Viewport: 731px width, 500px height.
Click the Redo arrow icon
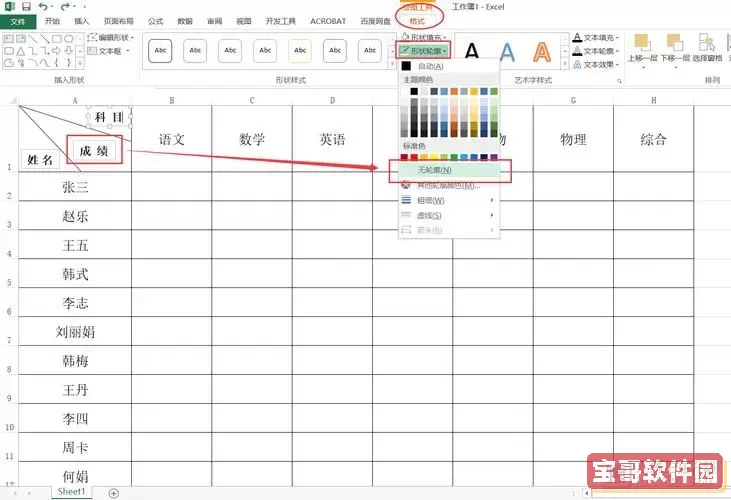pyautogui.click(x=63, y=6)
